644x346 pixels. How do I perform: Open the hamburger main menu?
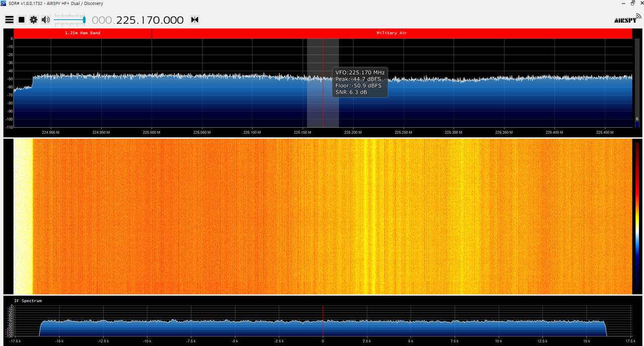tap(9, 20)
